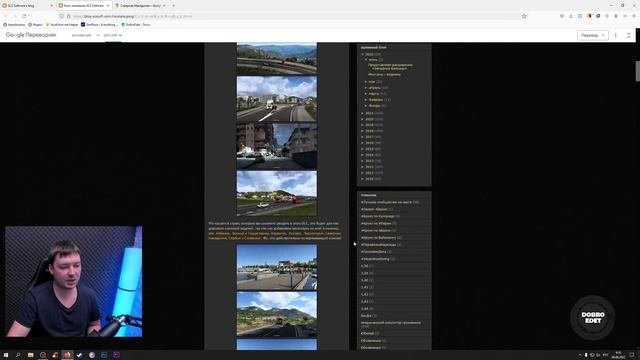Click the page vertical scrollbar thumb
This screenshot has width=640, height=360.
click(638, 71)
